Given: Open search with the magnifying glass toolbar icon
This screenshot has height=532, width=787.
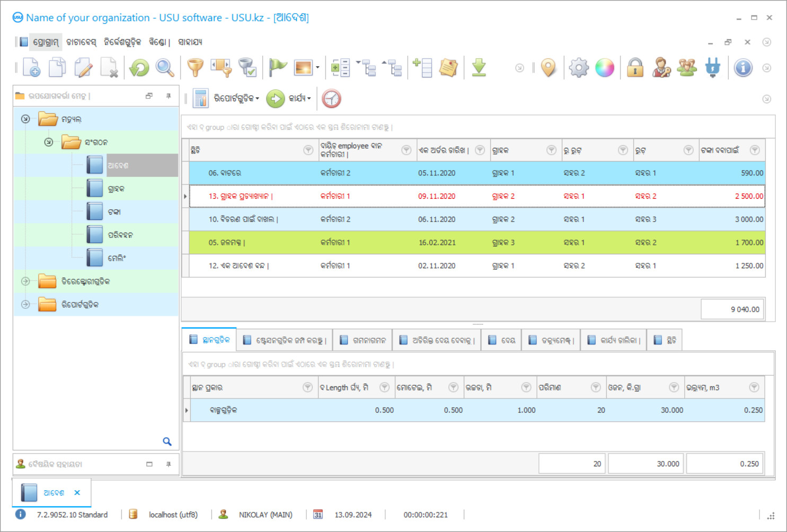Looking at the screenshot, I should coord(165,68).
